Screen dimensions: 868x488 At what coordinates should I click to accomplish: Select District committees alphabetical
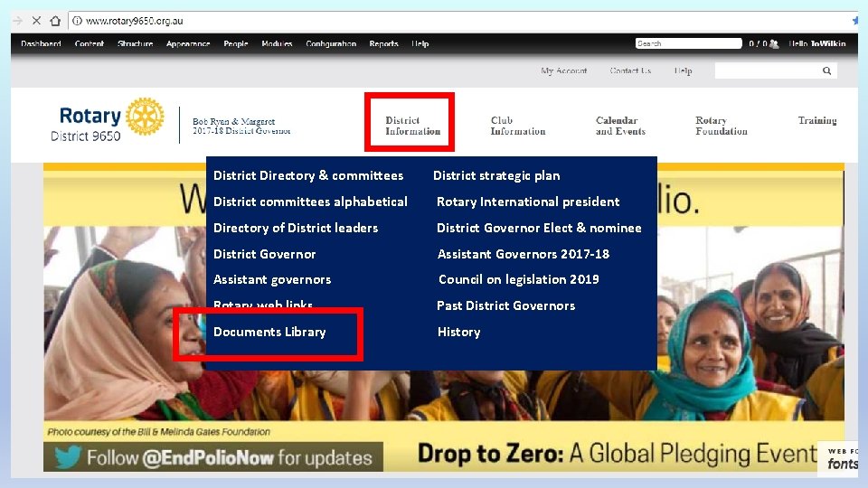point(310,202)
